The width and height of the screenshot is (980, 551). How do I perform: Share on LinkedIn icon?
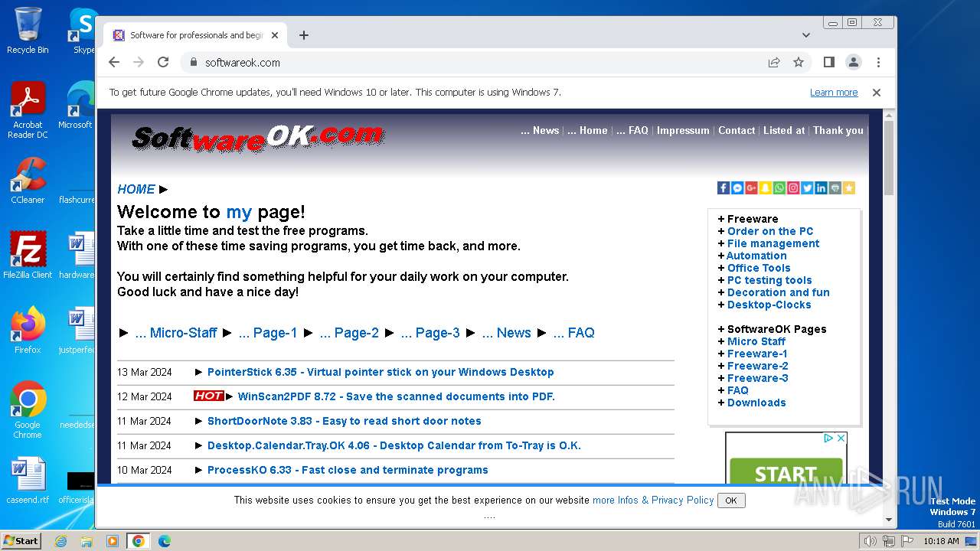click(x=821, y=188)
